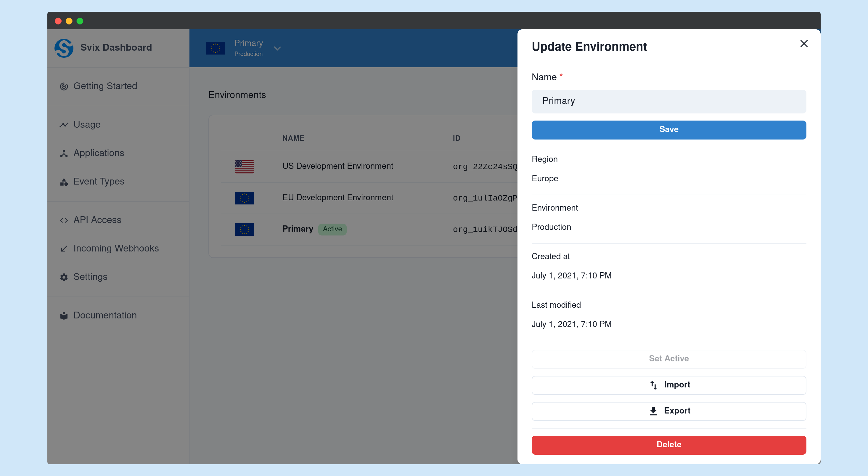This screenshot has height=476, width=868.
Task: Click the Name input field
Action: pos(668,101)
